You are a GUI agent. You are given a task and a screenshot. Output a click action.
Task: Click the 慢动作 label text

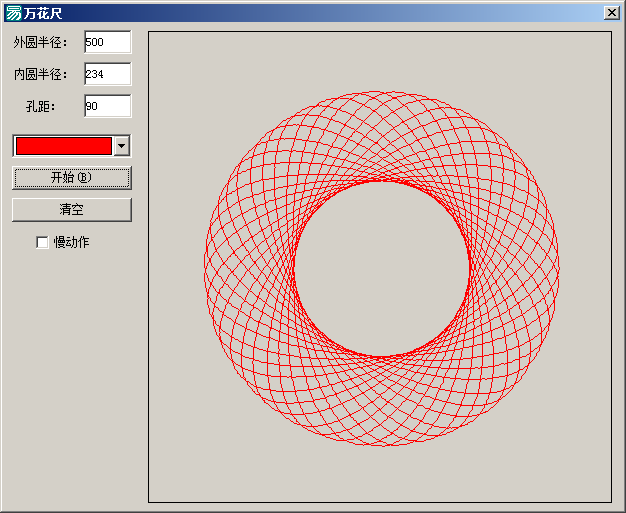[x=71, y=242]
